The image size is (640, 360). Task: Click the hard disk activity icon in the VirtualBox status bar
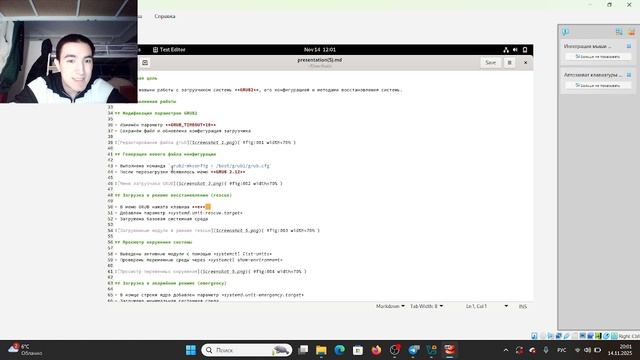point(534,336)
